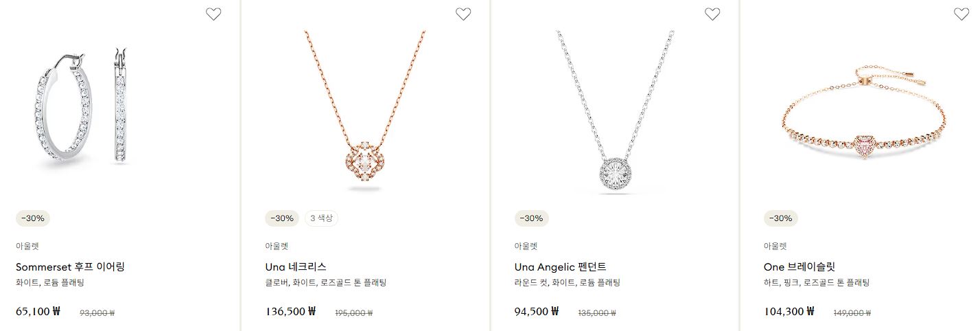Click -30% badge under Sommerset earrings
The image size is (980, 331).
tap(33, 218)
